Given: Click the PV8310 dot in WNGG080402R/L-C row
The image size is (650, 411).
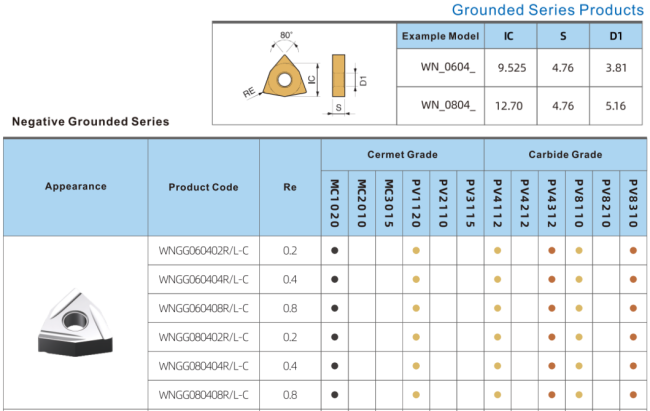Looking at the screenshot, I should coord(633,337).
